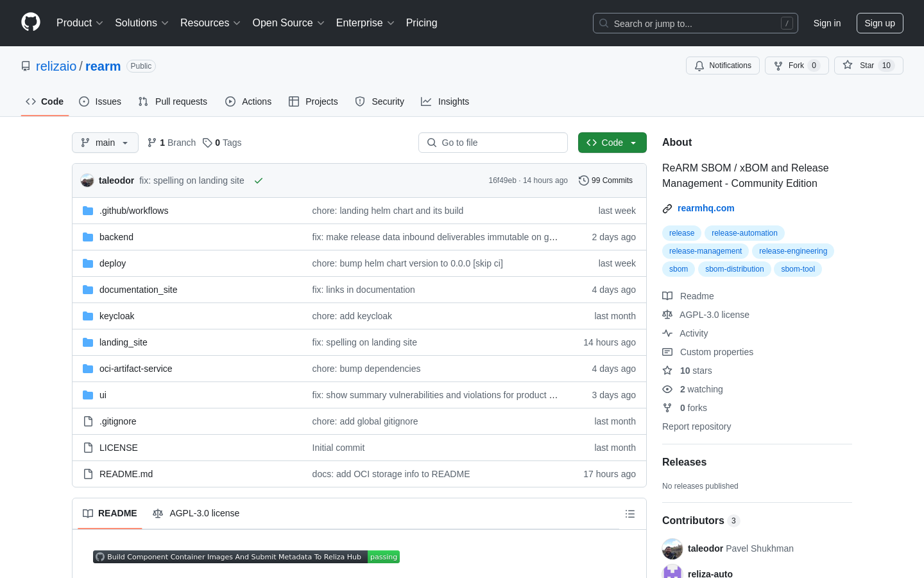924x578 pixels.
Task: Open the .github/workflows folder
Action: click(133, 211)
